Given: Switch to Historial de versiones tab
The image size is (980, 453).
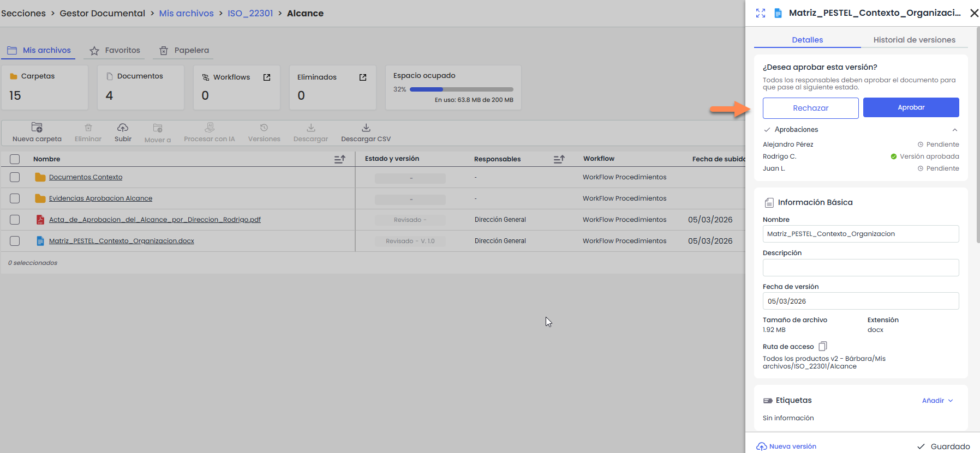Looking at the screenshot, I should pyautogui.click(x=914, y=40).
